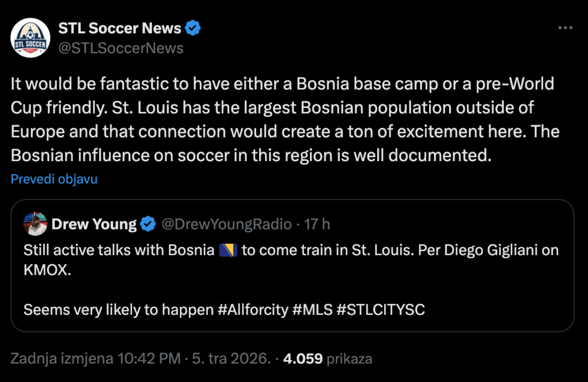Viewport: 588px width, 382px height.
Task: Click the verified badge beside STL Soccer News
Action: tap(193, 28)
